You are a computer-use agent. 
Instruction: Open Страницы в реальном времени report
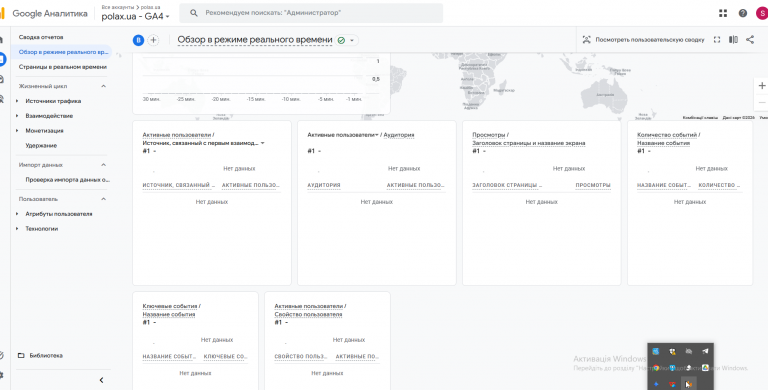point(63,67)
